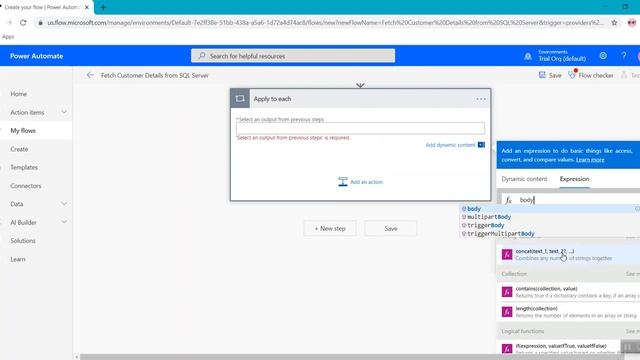
Task: Click the Apply to each loop icon
Action: [240, 98]
